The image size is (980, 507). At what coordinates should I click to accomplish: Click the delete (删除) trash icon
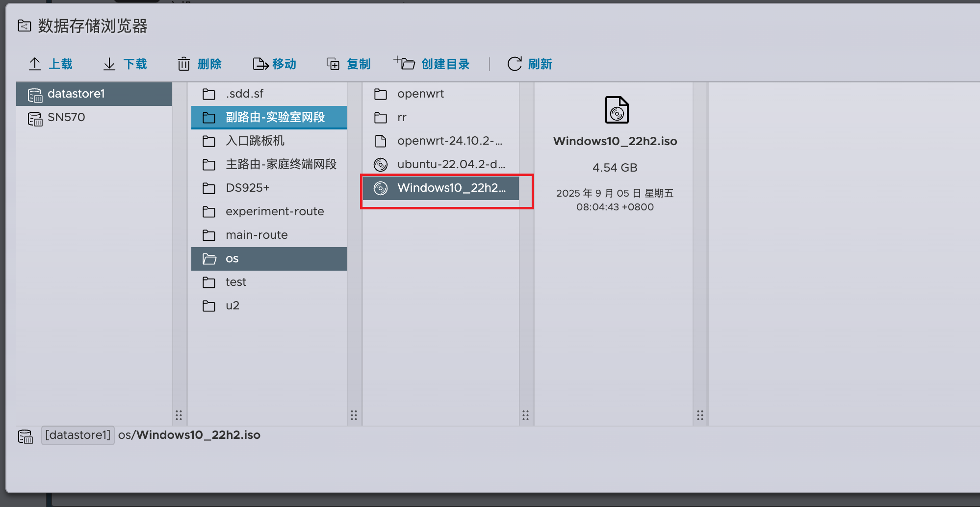click(x=184, y=64)
